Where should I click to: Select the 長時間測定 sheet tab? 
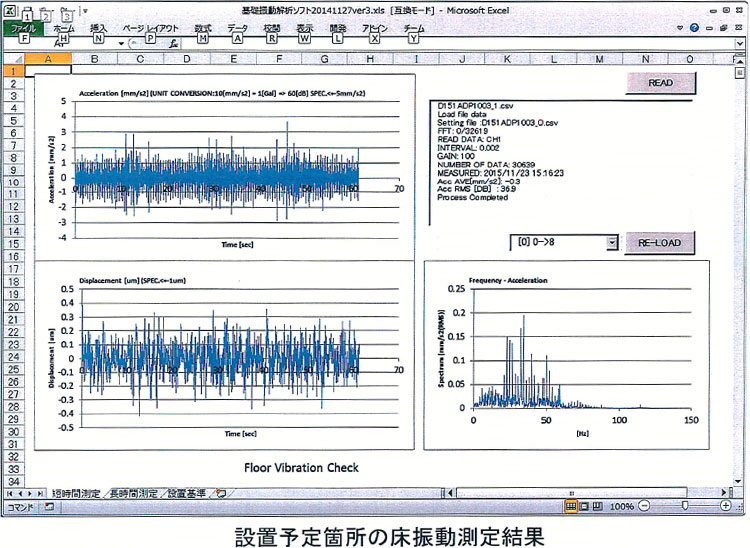(134, 494)
